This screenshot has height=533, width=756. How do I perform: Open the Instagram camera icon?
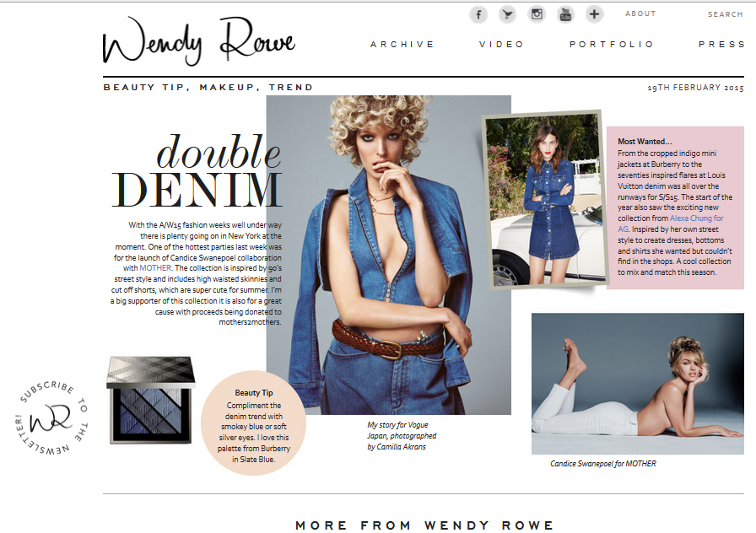coord(537,14)
